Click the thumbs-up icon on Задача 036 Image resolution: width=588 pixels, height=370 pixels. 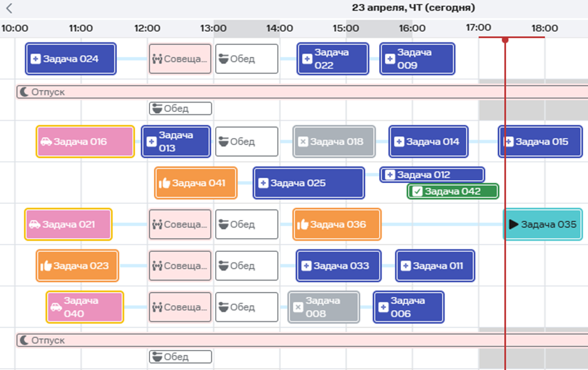[x=303, y=224]
